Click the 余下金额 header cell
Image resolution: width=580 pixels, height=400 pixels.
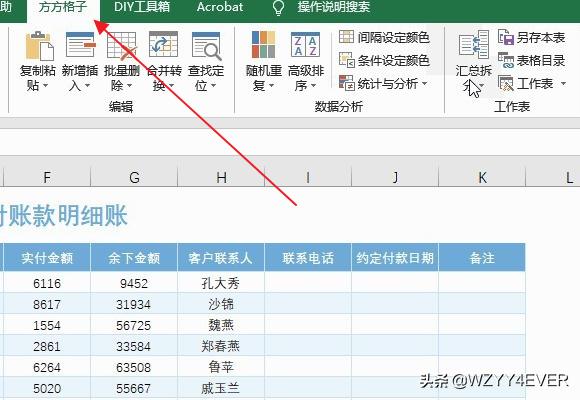(x=134, y=258)
